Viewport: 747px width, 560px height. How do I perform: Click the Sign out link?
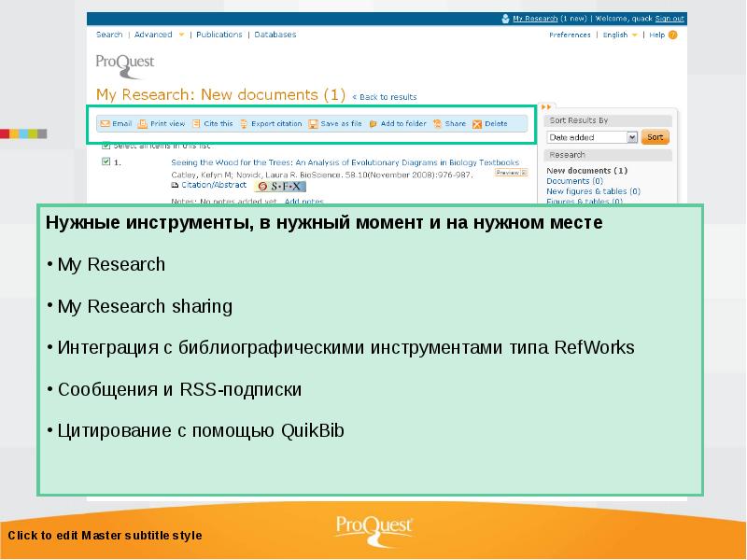[x=669, y=18]
